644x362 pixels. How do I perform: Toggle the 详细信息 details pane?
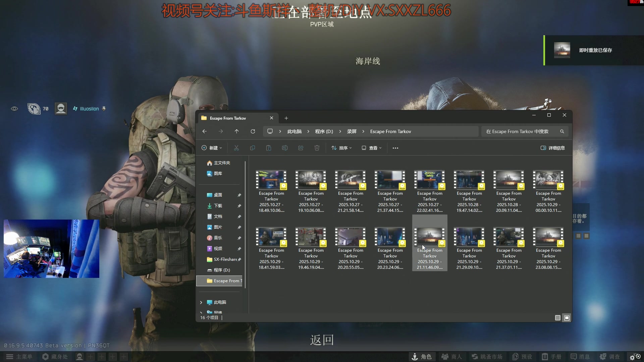click(x=553, y=148)
